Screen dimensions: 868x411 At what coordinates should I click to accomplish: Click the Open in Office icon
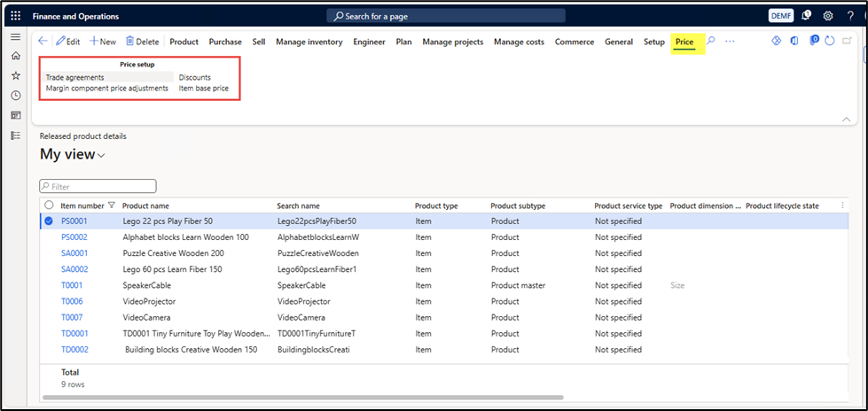[794, 41]
